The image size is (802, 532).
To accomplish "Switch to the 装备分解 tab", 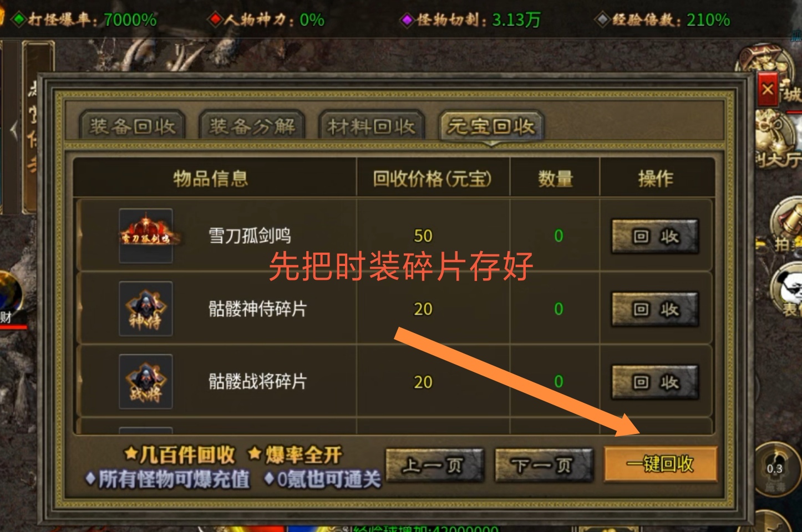I will [252, 126].
